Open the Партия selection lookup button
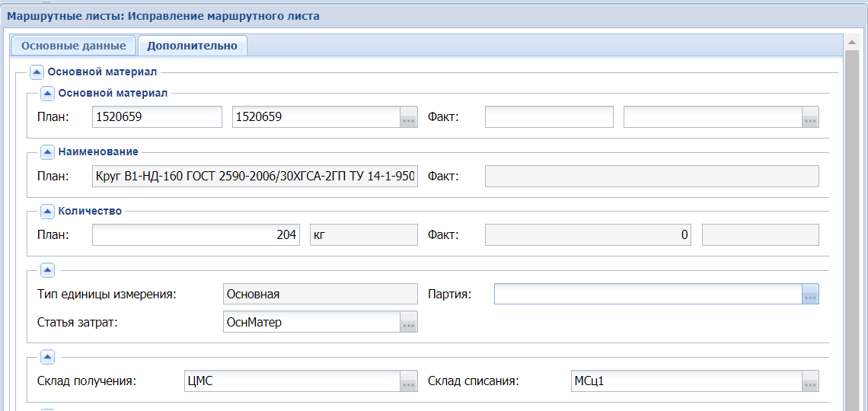868x411 pixels. click(x=810, y=294)
